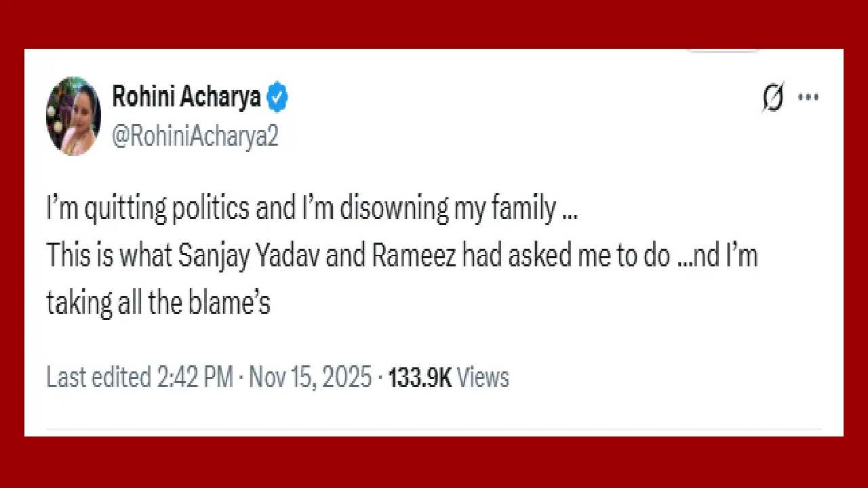Viewport: 868px width, 488px height.
Task: Click the bold 133.9K views figure
Action: [420, 377]
